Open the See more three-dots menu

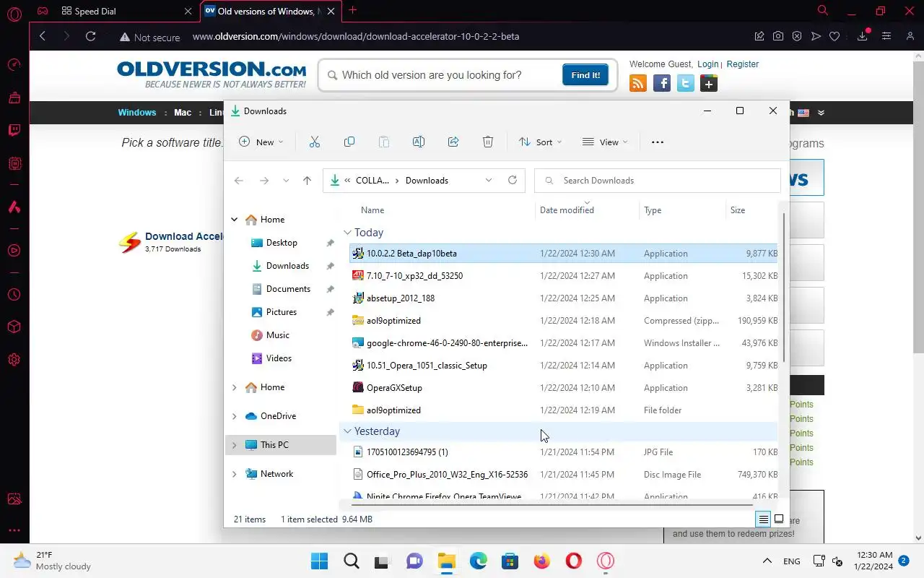click(657, 142)
